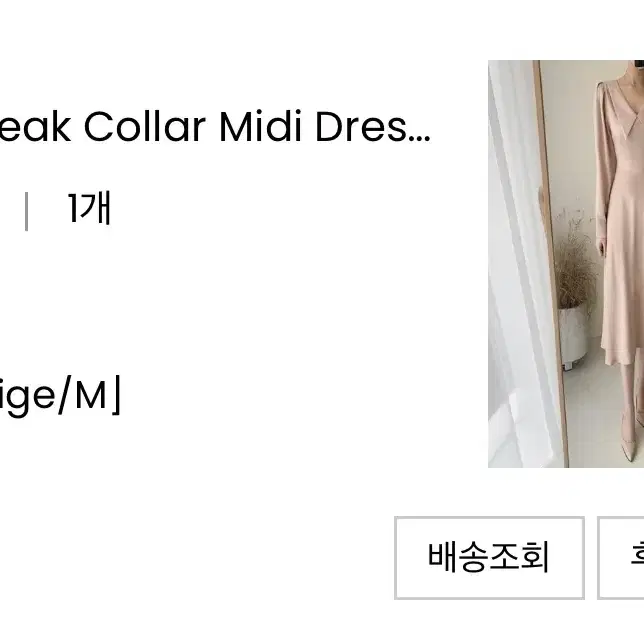
Task: Open the pink dress product thumbnail
Action: (566, 264)
